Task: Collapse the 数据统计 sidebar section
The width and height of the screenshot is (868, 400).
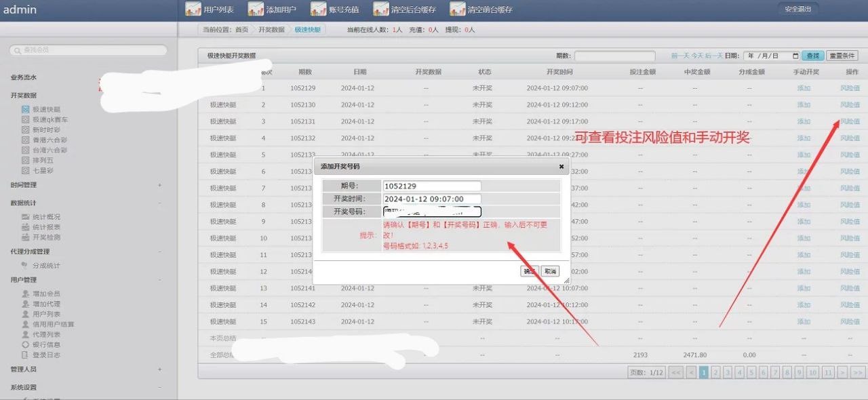Action: pos(160,203)
